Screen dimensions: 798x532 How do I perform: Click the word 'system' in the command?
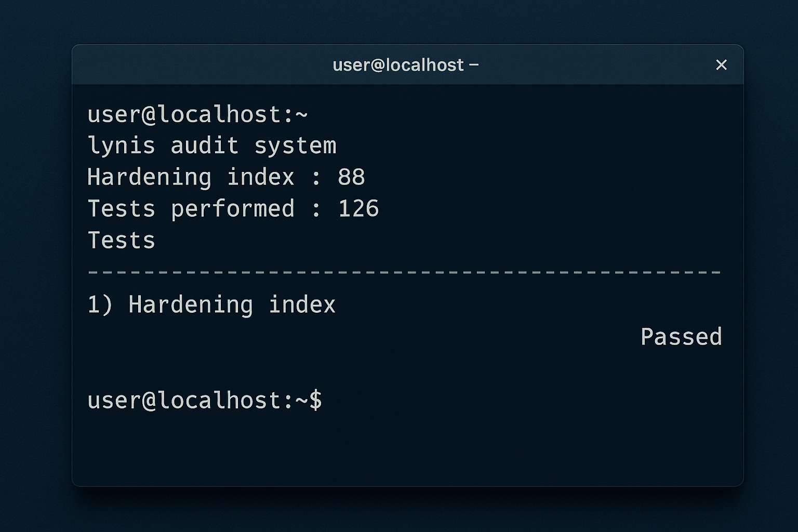(295, 146)
